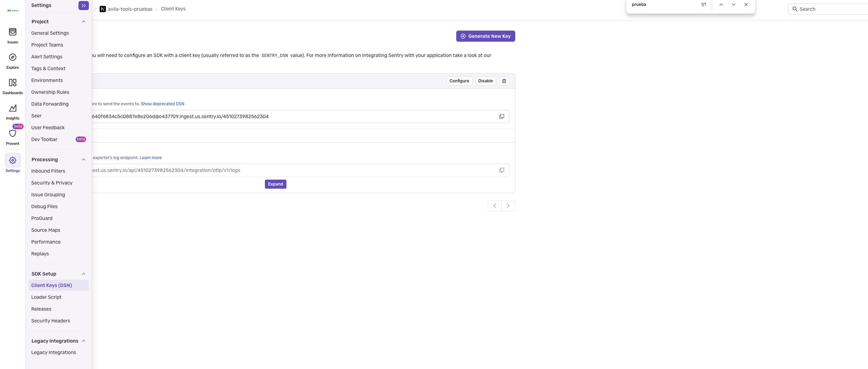
Task: Collapse the Processing section
Action: pyautogui.click(x=84, y=159)
